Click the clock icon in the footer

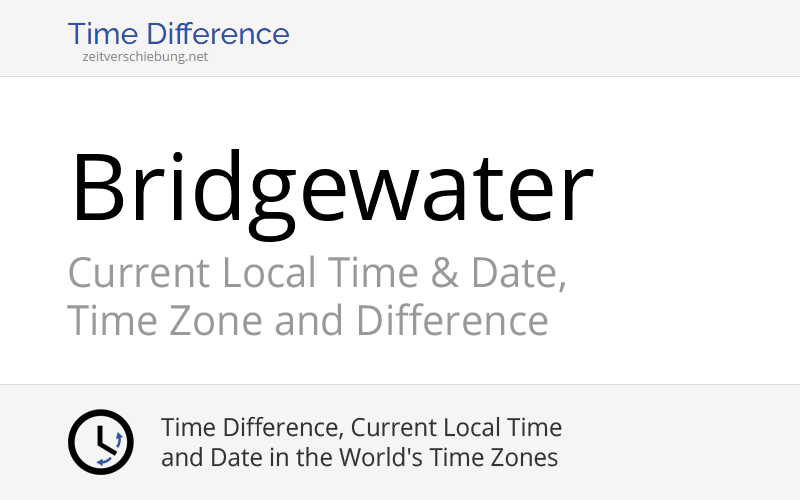[100, 442]
